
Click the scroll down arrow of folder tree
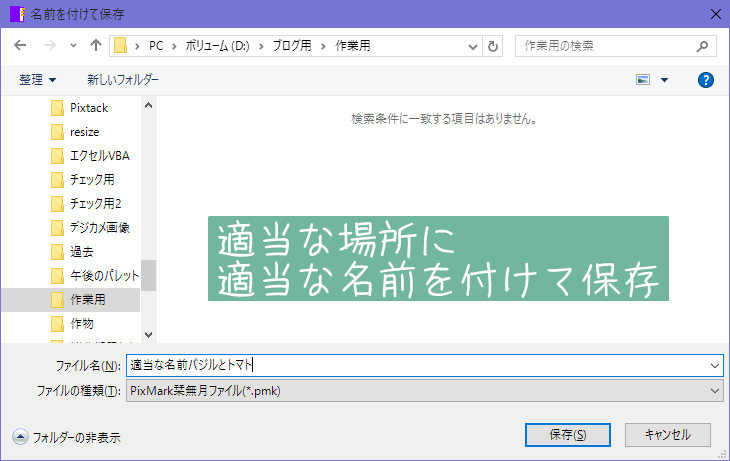tap(149, 334)
